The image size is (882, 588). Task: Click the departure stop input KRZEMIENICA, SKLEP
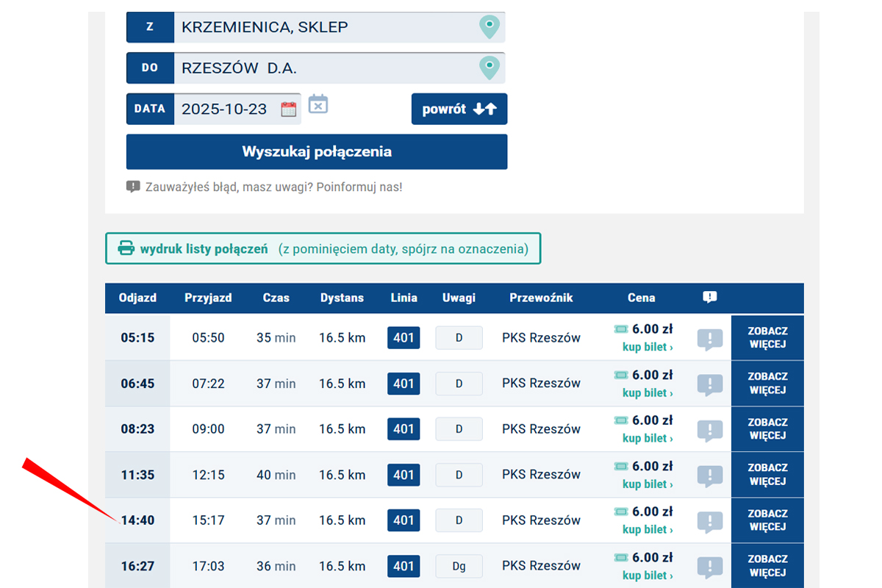(x=323, y=27)
